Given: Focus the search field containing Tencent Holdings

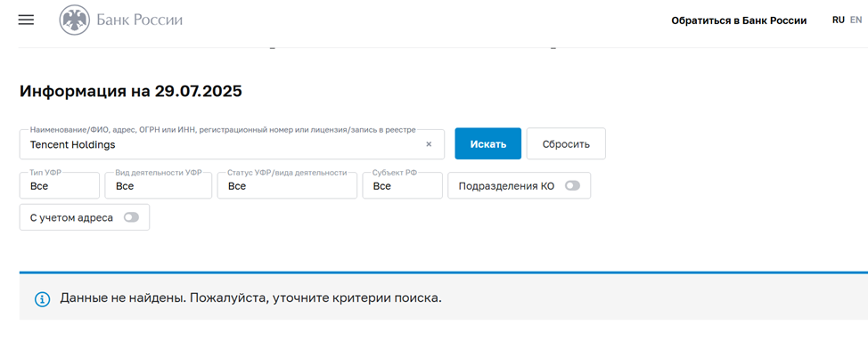Looking at the screenshot, I should point(232,144).
